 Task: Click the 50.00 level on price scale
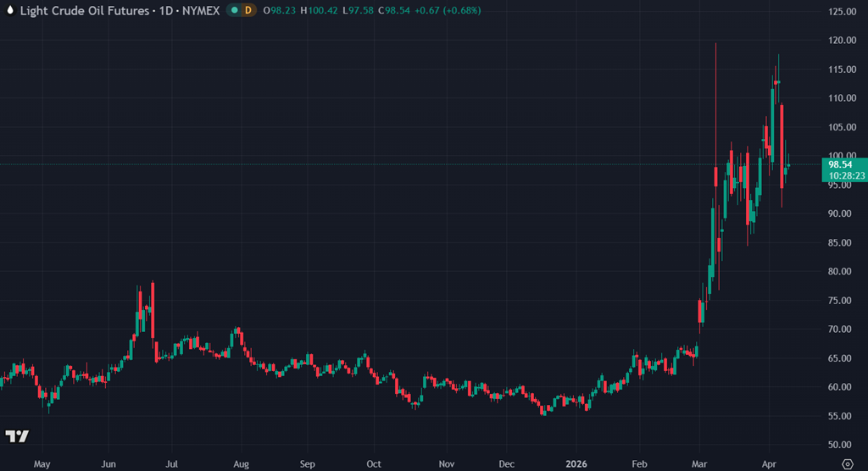[840, 445]
